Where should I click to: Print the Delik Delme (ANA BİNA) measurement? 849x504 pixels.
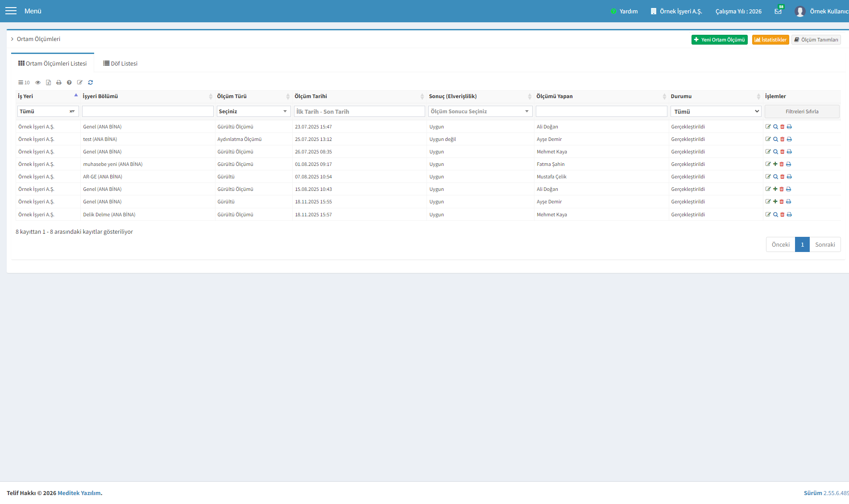[789, 215]
